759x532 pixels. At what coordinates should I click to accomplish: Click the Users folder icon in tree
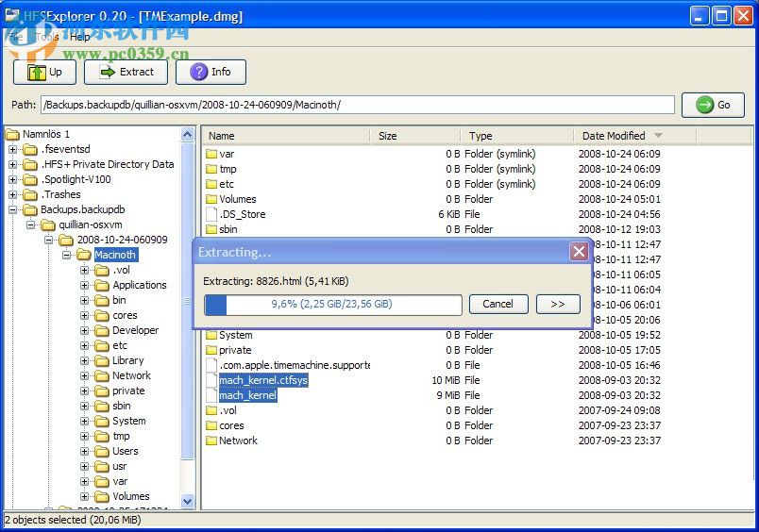[101, 451]
